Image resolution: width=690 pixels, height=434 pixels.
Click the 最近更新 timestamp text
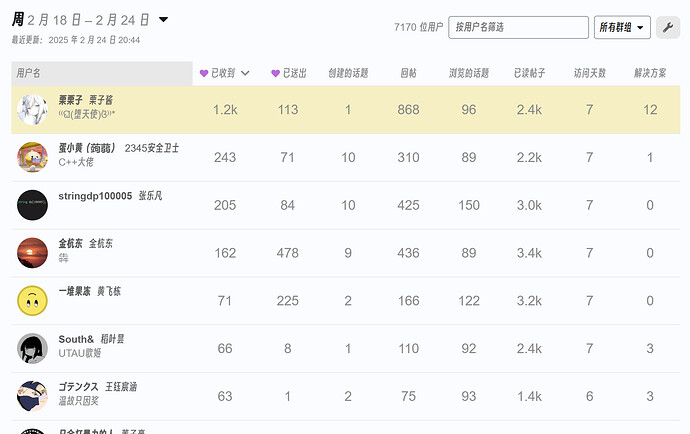[76, 40]
